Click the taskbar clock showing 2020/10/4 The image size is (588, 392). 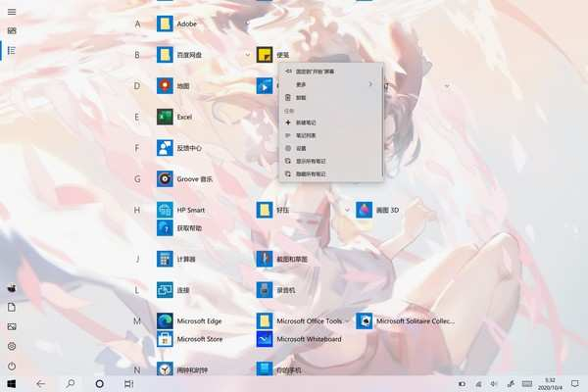coord(550,384)
